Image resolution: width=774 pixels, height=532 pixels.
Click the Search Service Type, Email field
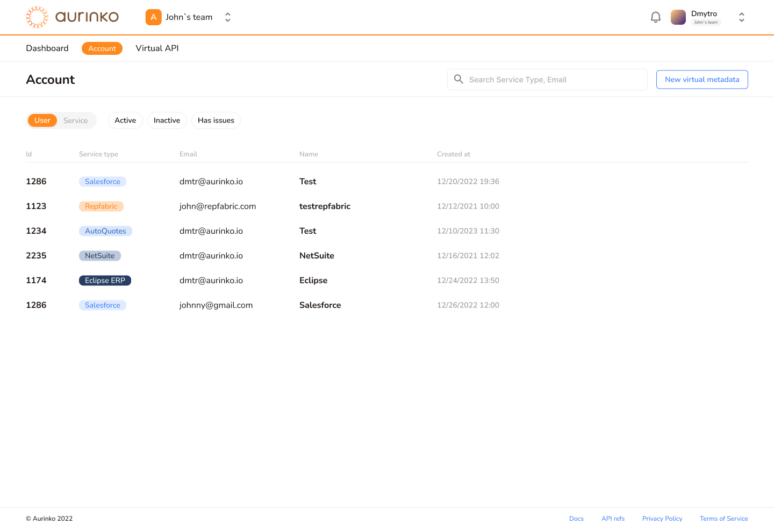[537, 79]
